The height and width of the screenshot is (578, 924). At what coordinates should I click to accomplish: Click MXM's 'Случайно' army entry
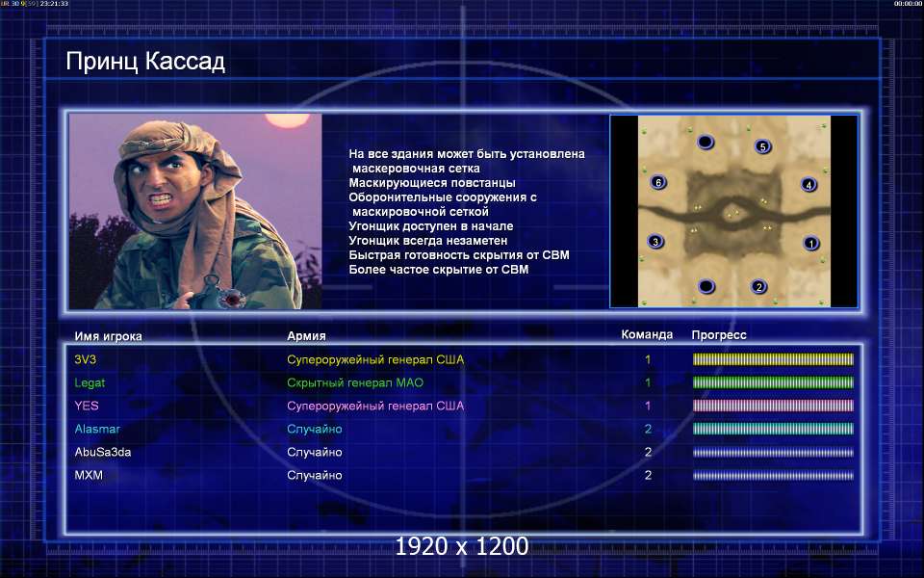(x=315, y=475)
